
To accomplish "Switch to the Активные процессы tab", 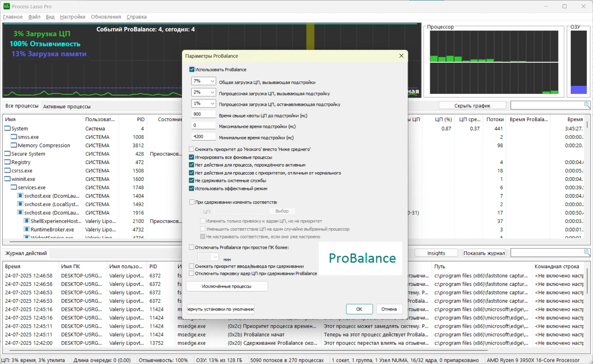I will click(x=67, y=106).
